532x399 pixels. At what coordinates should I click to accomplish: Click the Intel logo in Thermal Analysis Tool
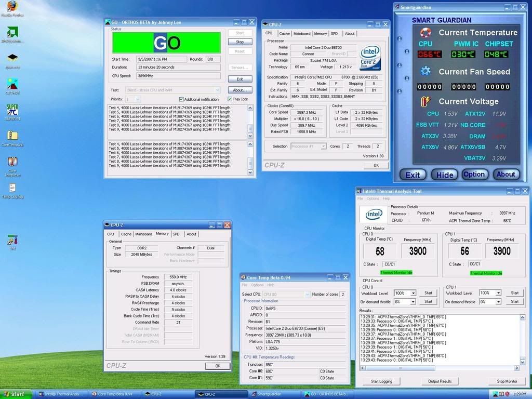(x=374, y=214)
